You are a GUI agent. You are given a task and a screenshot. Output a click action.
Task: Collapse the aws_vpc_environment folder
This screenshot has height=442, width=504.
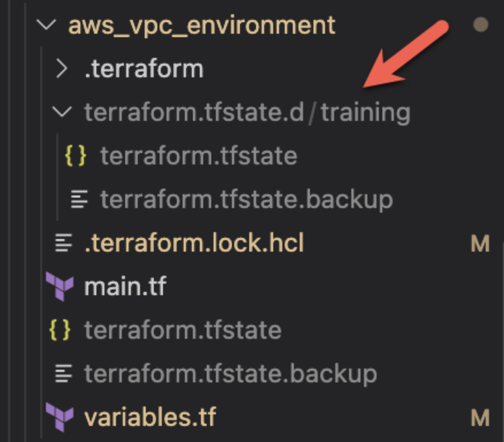pos(46,25)
